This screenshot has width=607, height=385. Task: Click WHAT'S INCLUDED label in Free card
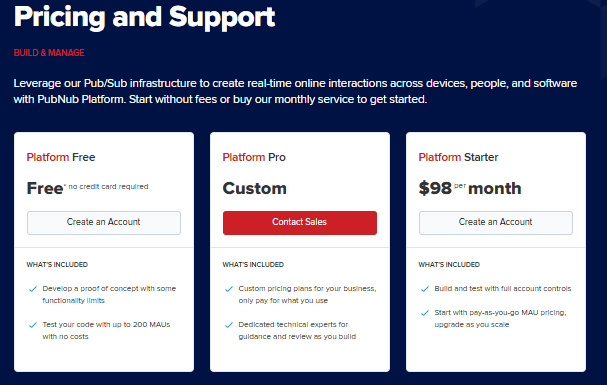(x=57, y=265)
